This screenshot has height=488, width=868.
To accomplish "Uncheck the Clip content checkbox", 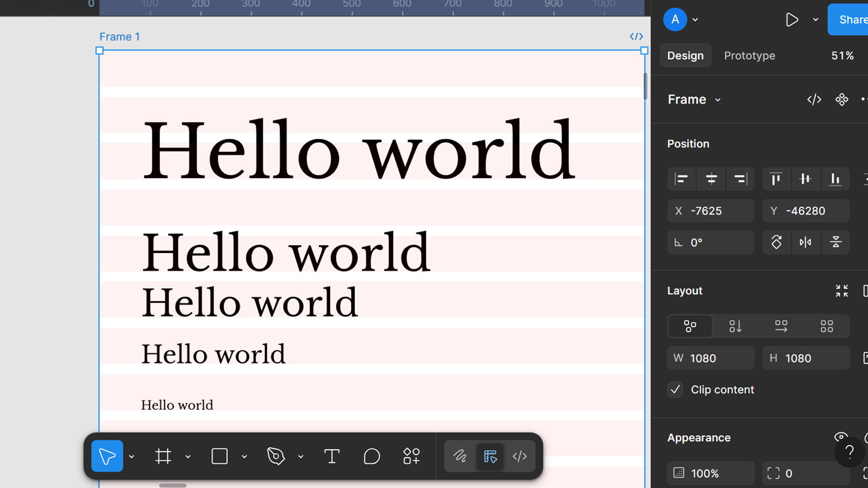I will pos(675,389).
